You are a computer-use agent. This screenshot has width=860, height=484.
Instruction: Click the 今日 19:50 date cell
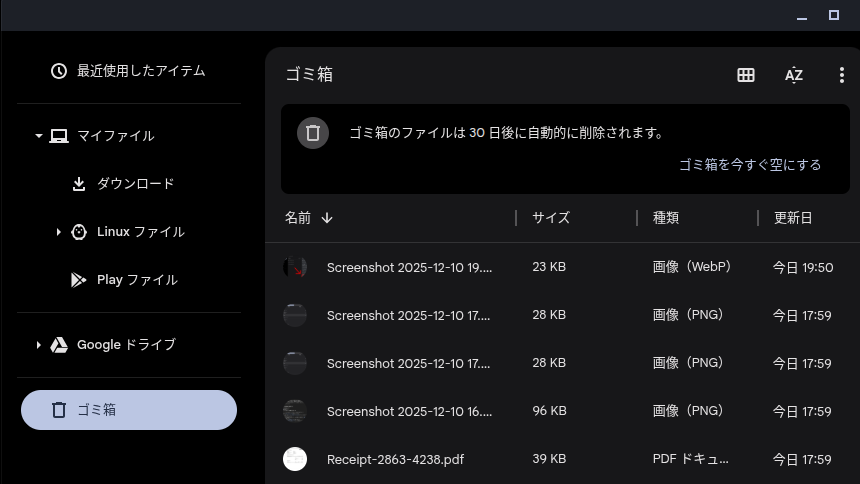tap(803, 267)
